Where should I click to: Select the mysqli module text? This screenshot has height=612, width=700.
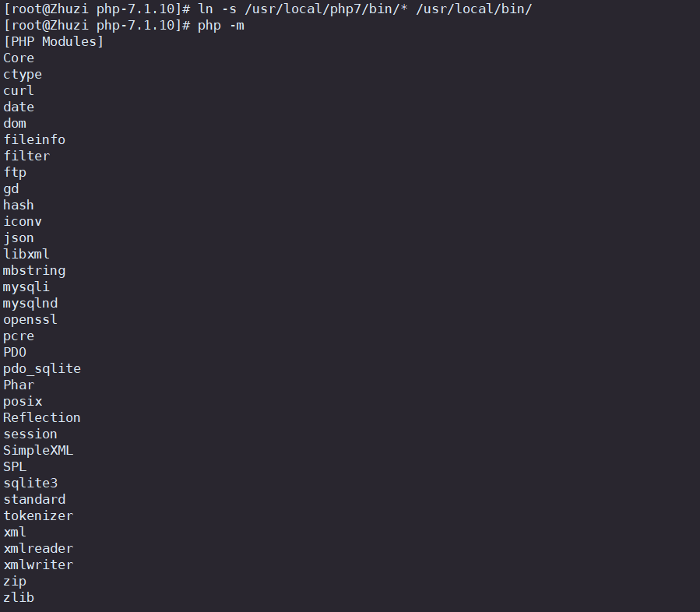pos(26,287)
